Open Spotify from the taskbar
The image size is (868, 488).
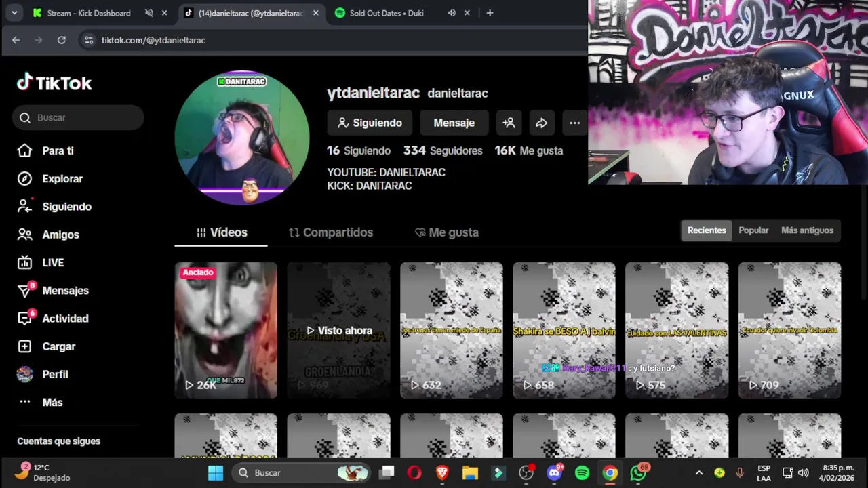coord(582,472)
